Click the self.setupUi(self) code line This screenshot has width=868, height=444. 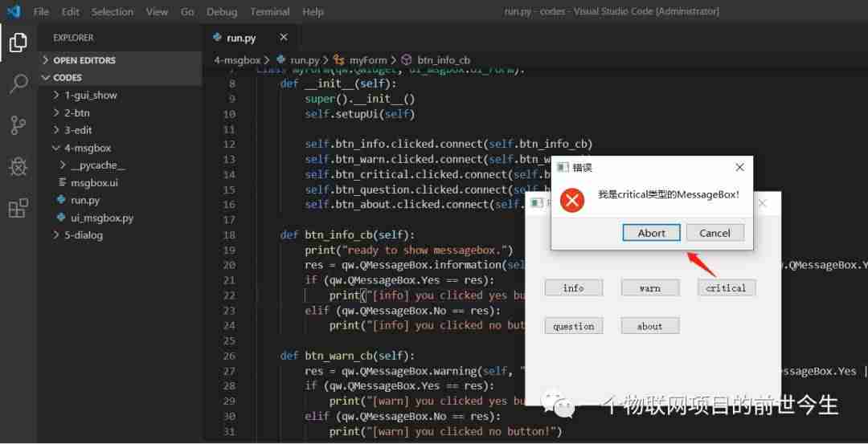point(359,114)
